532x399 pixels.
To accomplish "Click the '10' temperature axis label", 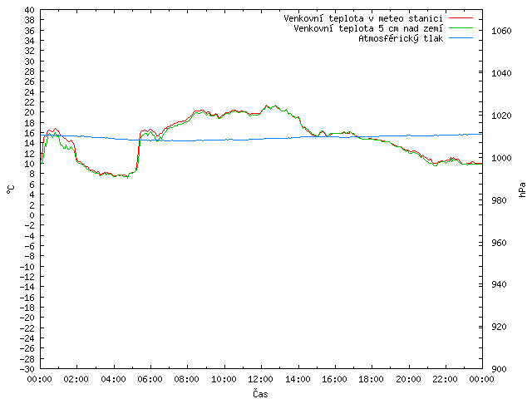I will (30, 164).
